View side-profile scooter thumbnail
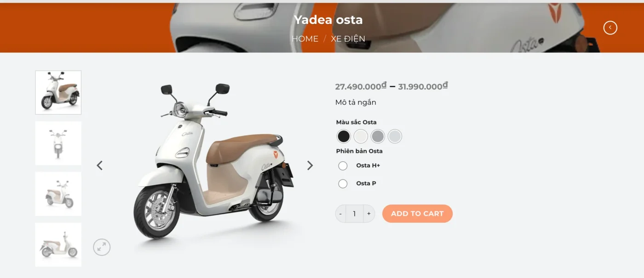Viewport: 644px width, 278px height. 58,244
